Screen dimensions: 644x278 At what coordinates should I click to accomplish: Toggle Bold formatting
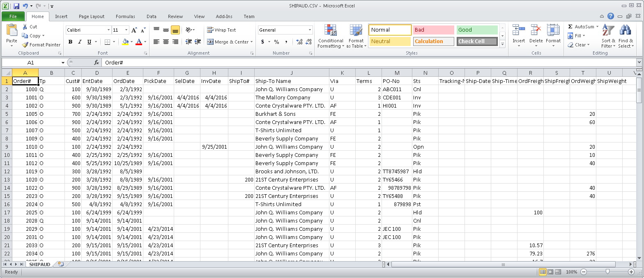(x=70, y=42)
